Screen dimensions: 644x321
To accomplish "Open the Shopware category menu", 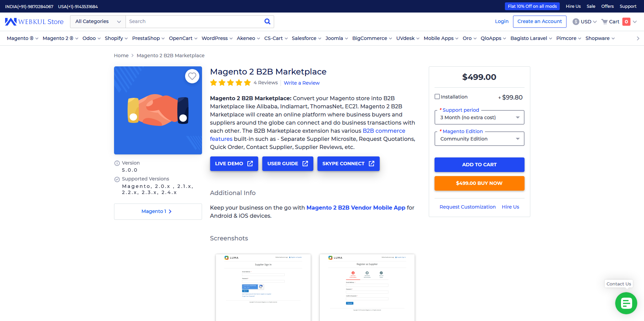I will pos(600,38).
